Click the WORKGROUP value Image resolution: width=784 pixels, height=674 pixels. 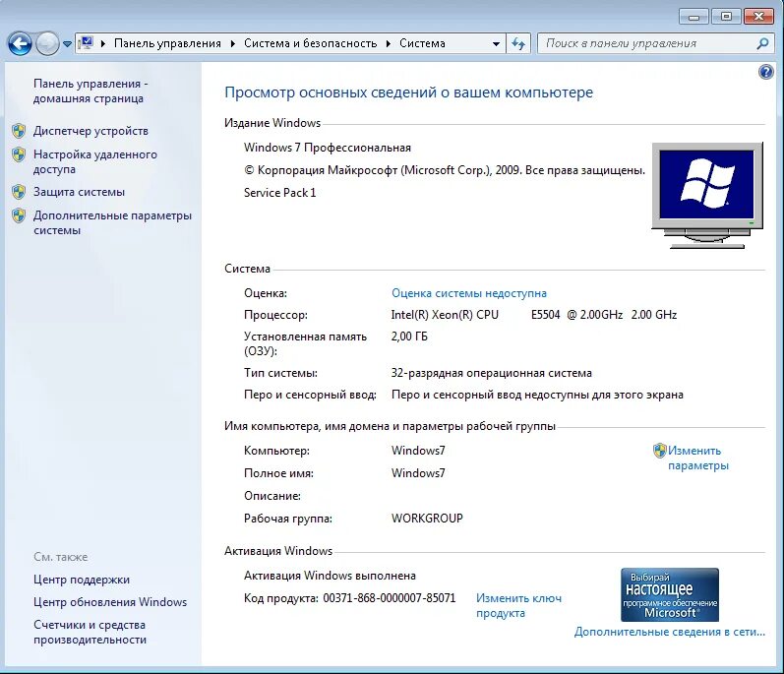click(427, 519)
